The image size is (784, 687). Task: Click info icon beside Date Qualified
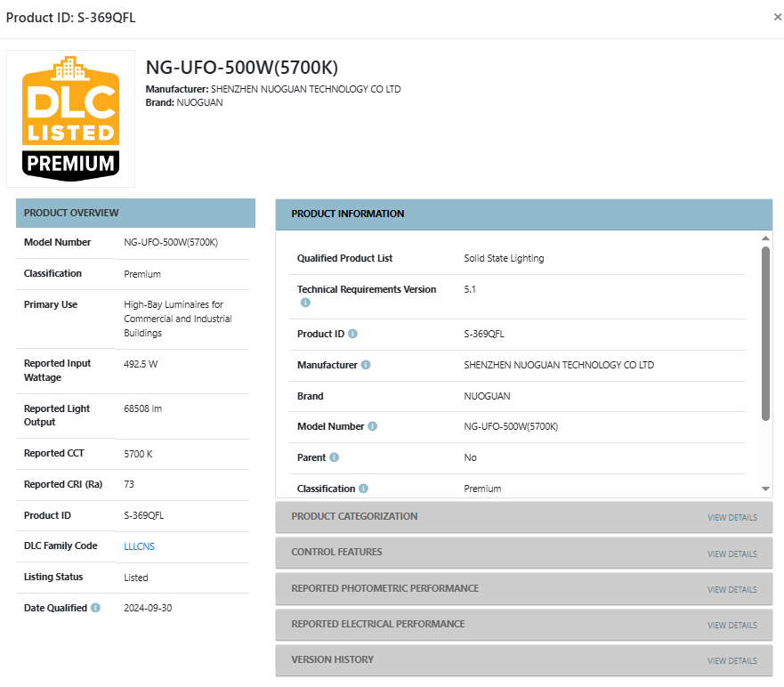pos(95,608)
